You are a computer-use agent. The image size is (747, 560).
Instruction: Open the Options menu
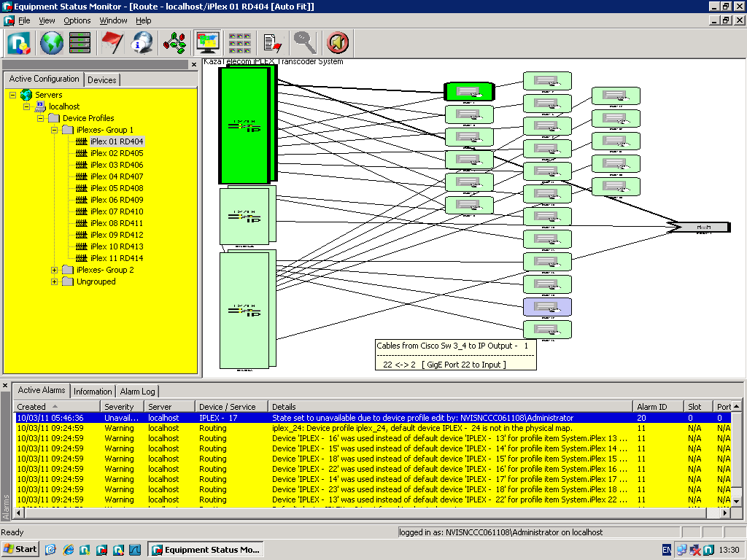[x=77, y=20]
